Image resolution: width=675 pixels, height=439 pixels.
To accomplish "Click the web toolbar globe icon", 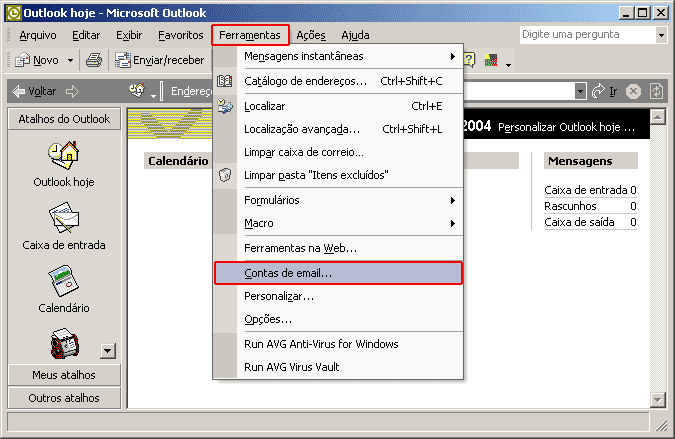I will [x=137, y=91].
